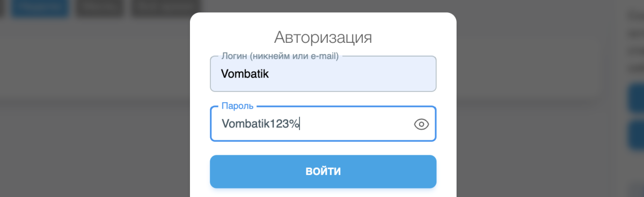Viewport: 644px width, 197px height.
Task: Click the upper dimmed blue button at right edge
Action: click(x=636, y=98)
